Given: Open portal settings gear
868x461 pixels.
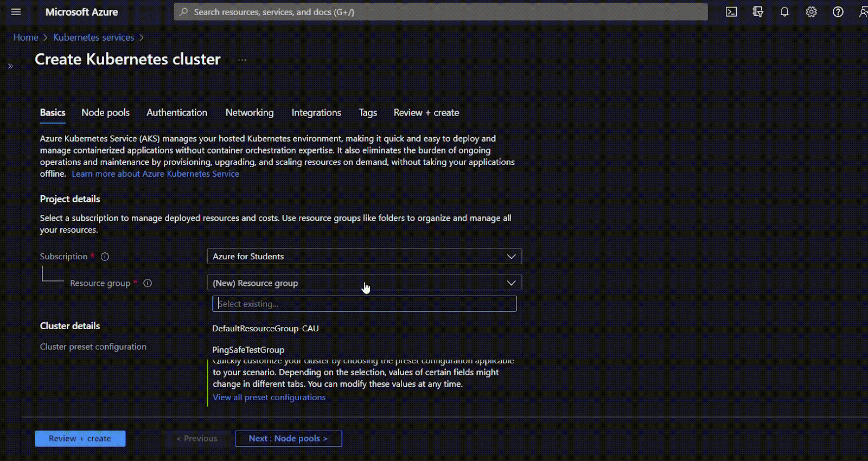Looking at the screenshot, I should click(x=811, y=12).
